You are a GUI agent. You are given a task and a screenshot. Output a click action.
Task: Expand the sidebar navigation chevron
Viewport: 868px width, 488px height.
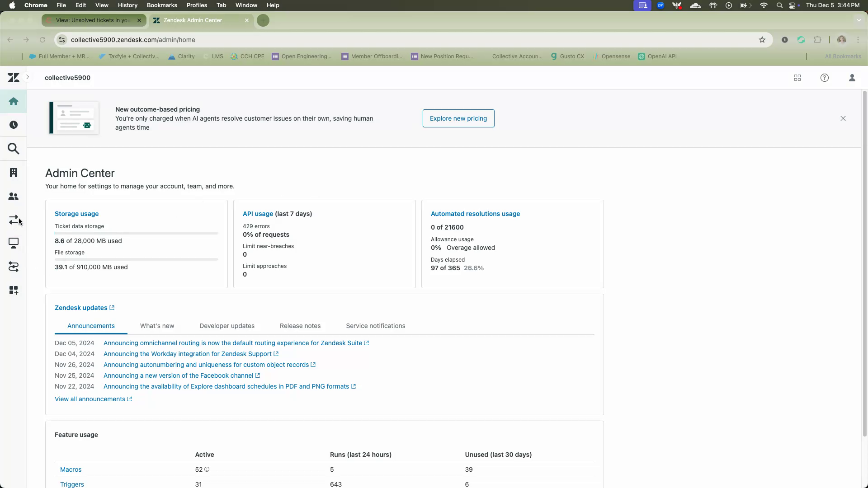28,77
